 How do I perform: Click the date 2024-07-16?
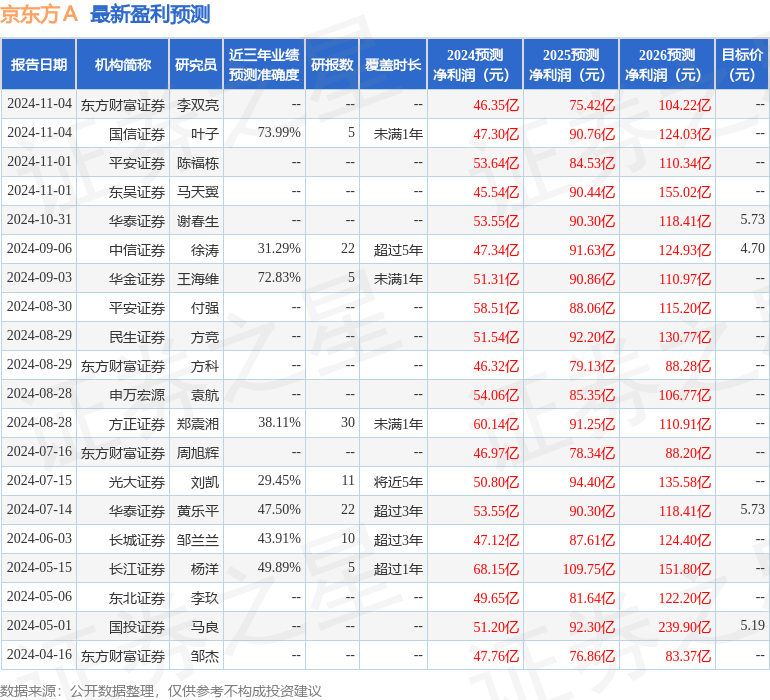(39, 451)
